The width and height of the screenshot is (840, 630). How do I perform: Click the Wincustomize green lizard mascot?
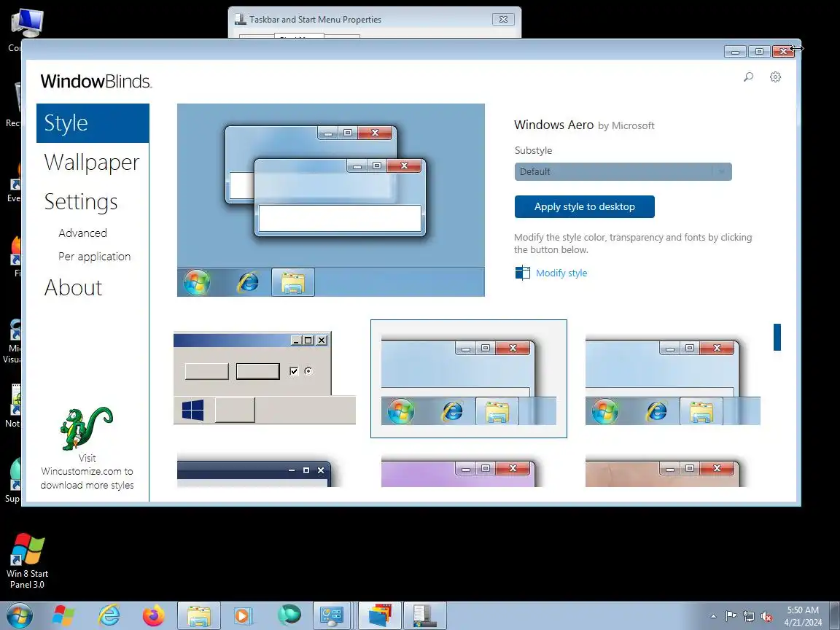86,429
